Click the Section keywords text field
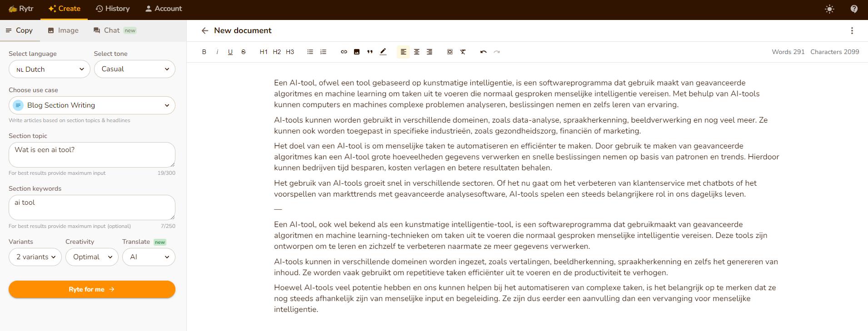This screenshot has height=331, width=868. (x=92, y=207)
